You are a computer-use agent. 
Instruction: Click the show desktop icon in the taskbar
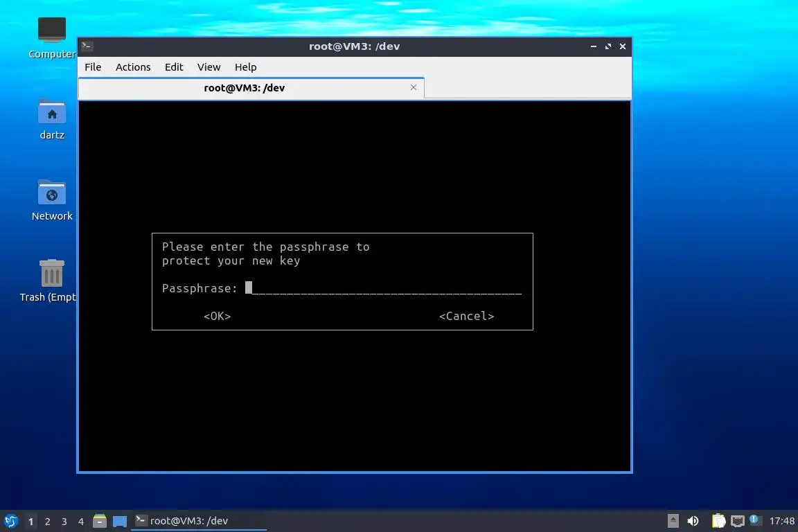click(120, 522)
